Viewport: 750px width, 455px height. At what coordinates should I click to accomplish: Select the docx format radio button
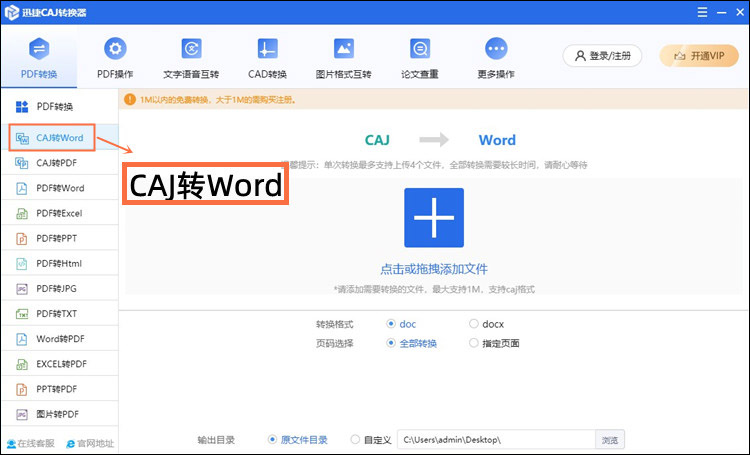(x=474, y=324)
